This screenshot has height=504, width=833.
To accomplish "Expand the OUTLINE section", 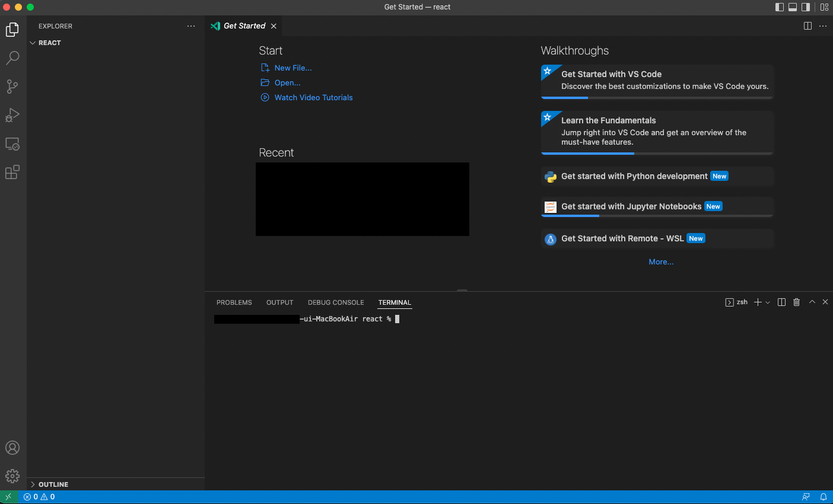I will click(x=116, y=484).
